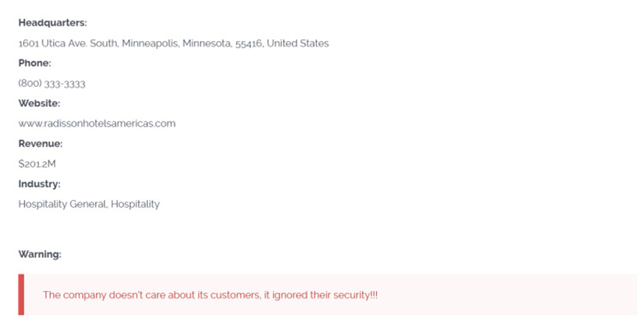Click the Warning heading
The width and height of the screenshot is (644, 322).
click(40, 254)
